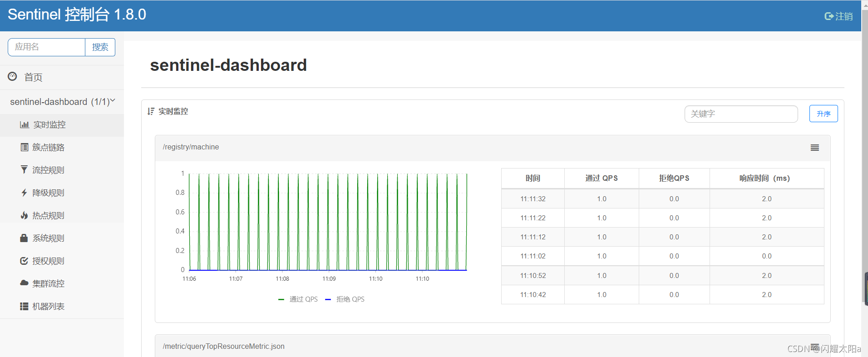
Task: Click the sort icon beside 实时监控 header
Action: tap(151, 111)
